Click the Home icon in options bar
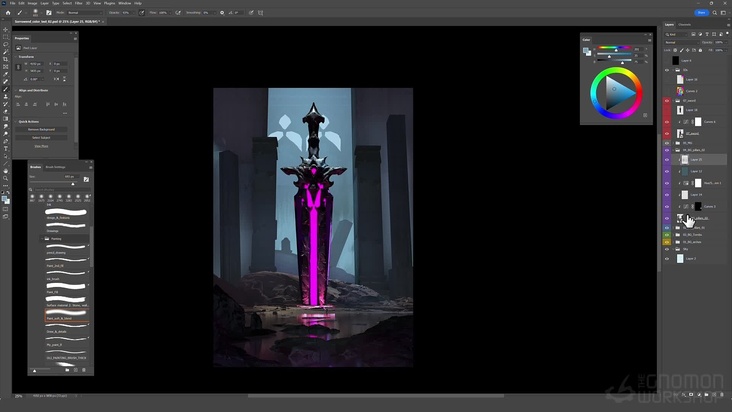The image size is (732, 412). click(8, 13)
